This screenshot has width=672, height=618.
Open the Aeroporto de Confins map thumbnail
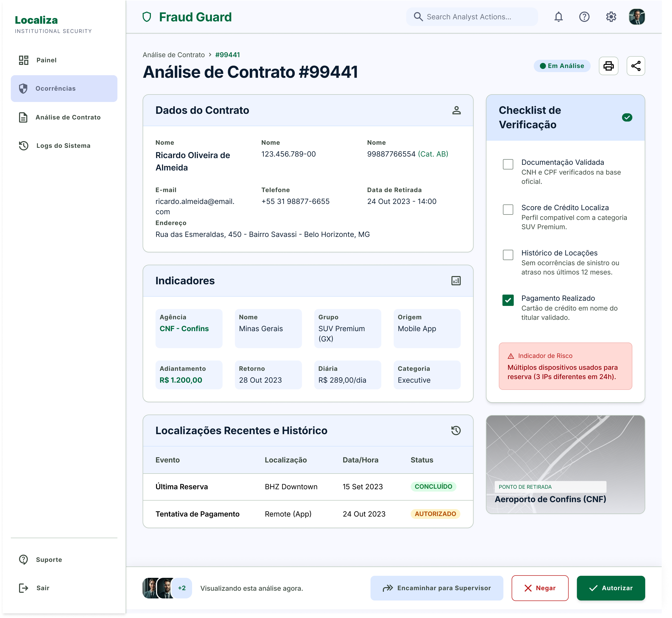click(x=565, y=465)
